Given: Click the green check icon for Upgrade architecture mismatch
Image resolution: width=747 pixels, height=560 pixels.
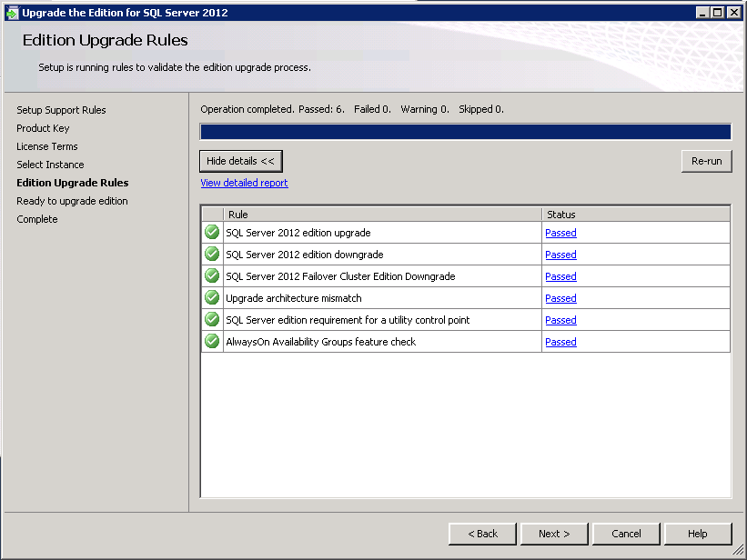Looking at the screenshot, I should pyautogui.click(x=212, y=298).
